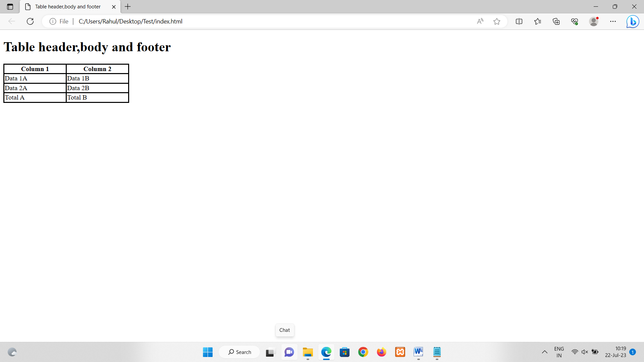Click the browser back arrow

(x=12, y=21)
